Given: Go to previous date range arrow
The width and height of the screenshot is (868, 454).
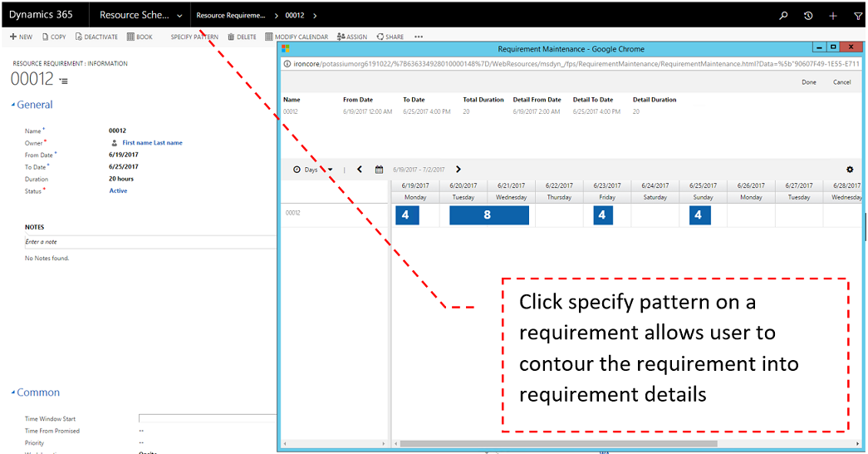Looking at the screenshot, I should click(x=360, y=170).
